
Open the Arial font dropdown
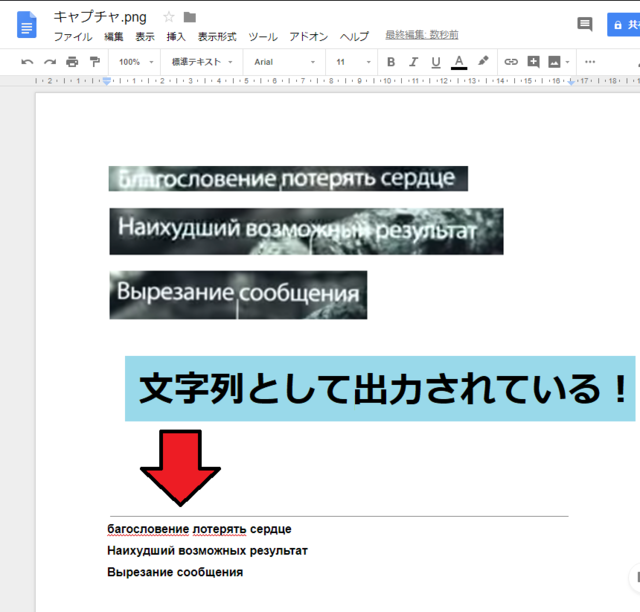point(284,62)
